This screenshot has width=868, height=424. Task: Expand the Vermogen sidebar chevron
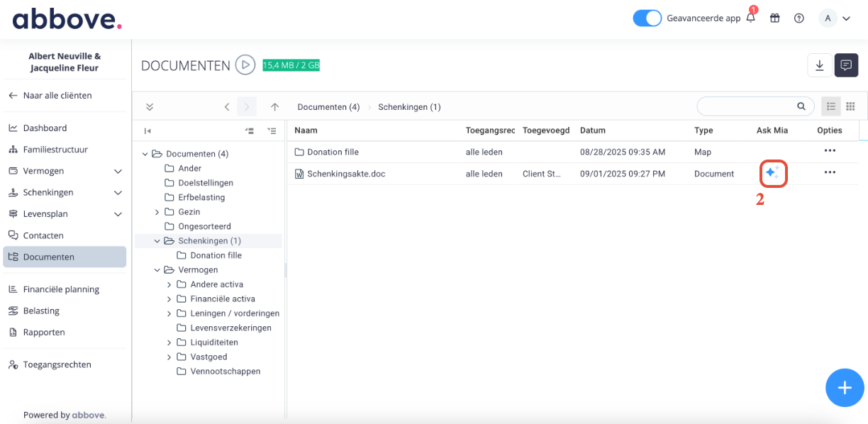tap(118, 171)
